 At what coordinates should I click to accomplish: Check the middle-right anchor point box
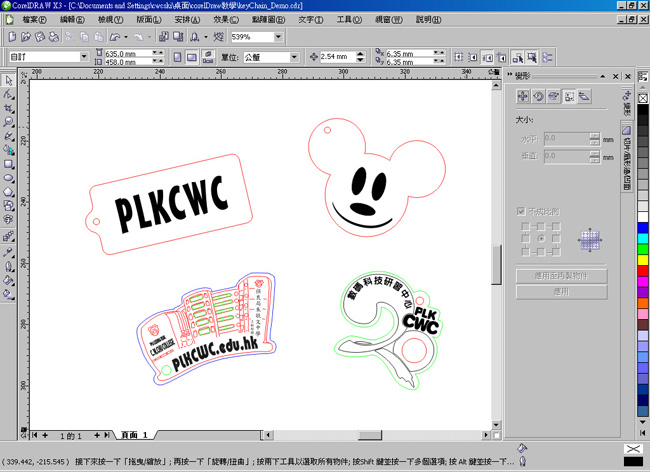click(x=556, y=239)
